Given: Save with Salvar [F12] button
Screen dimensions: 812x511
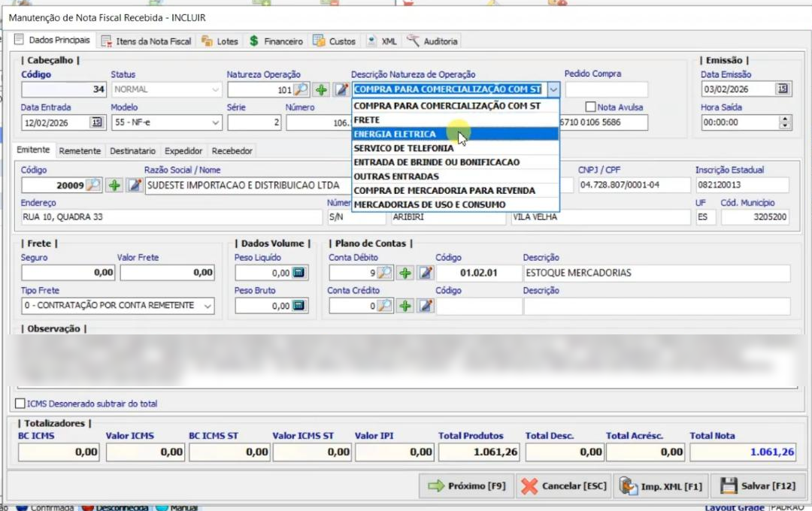Looking at the screenshot, I should [758, 485].
